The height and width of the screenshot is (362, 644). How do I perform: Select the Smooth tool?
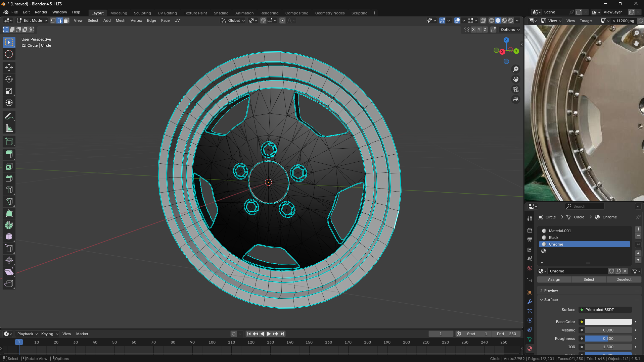tap(9, 237)
